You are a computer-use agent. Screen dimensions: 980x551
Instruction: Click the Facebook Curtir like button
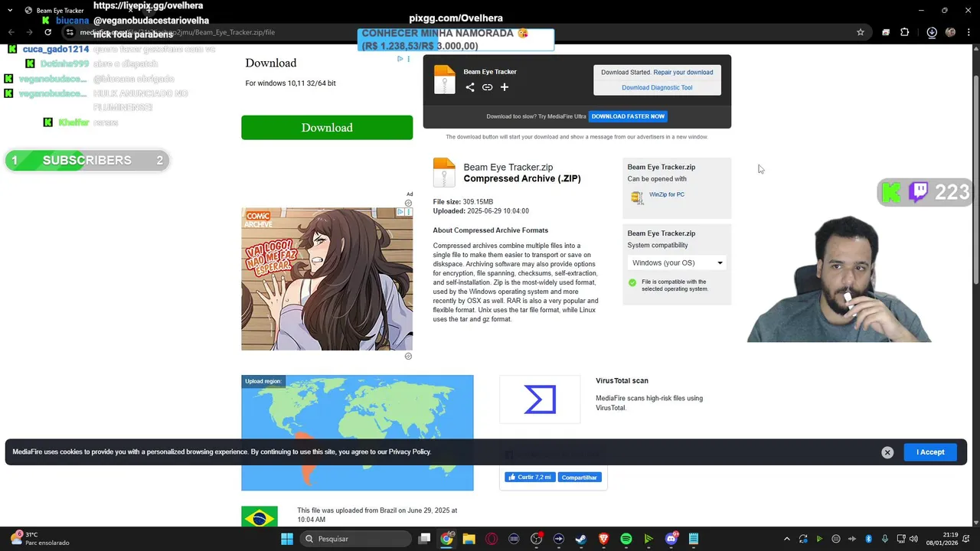click(x=528, y=477)
